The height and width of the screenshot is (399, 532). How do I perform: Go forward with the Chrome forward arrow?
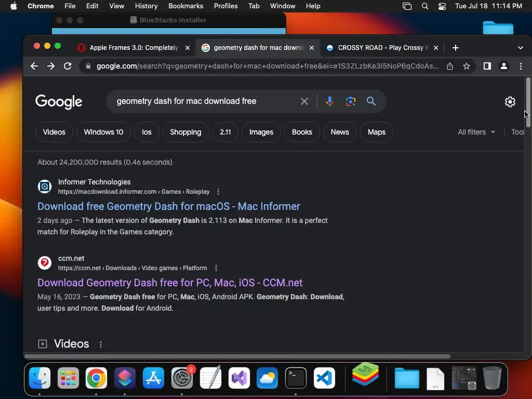coord(51,66)
